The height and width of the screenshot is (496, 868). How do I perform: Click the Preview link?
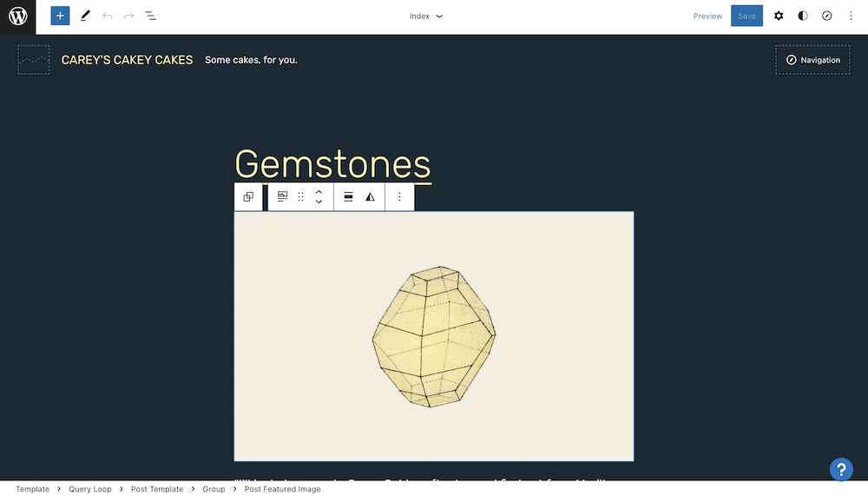tap(707, 16)
